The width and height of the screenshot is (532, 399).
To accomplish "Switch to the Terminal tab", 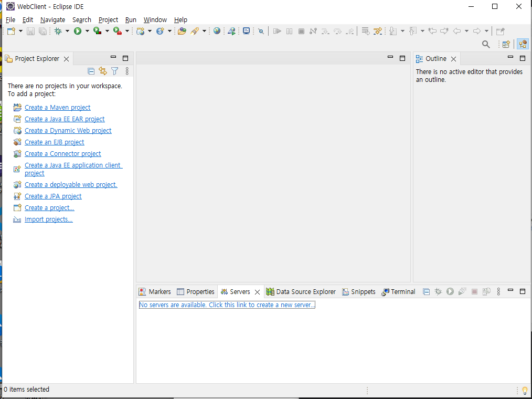I will click(x=398, y=292).
